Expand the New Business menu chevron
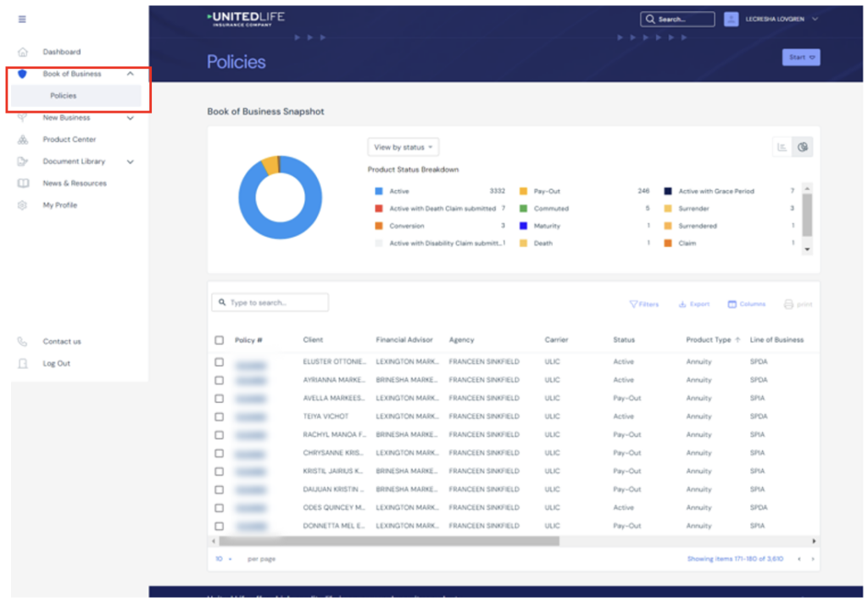The width and height of the screenshot is (868, 603). 130,118
